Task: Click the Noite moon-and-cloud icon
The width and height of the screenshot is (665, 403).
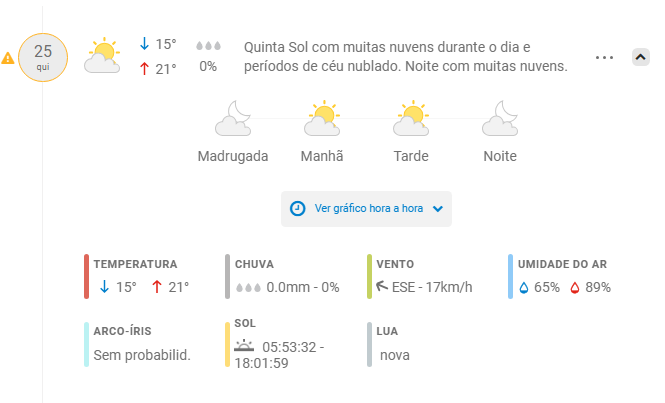Action: coord(500,118)
